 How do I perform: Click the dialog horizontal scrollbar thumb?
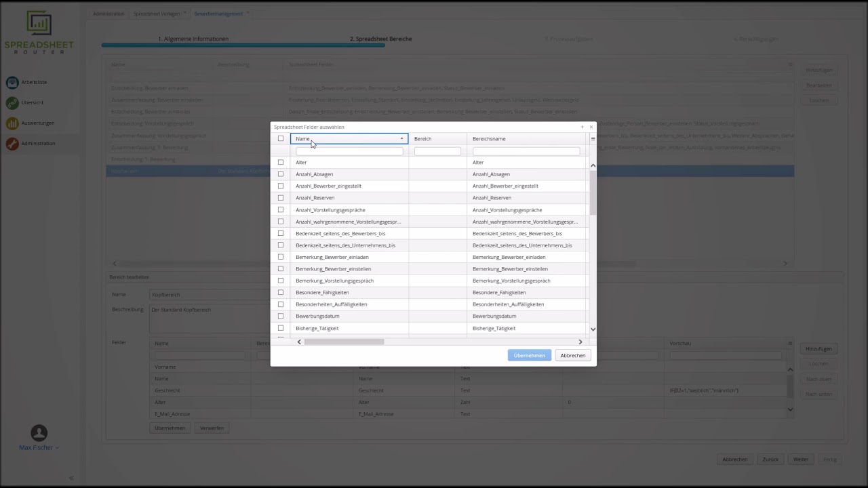coord(344,342)
